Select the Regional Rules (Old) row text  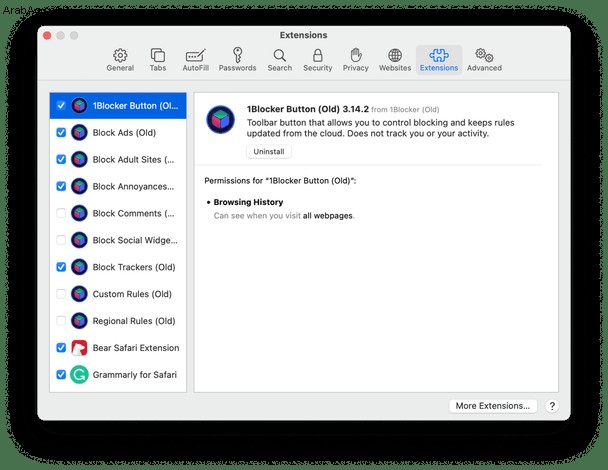tap(134, 321)
